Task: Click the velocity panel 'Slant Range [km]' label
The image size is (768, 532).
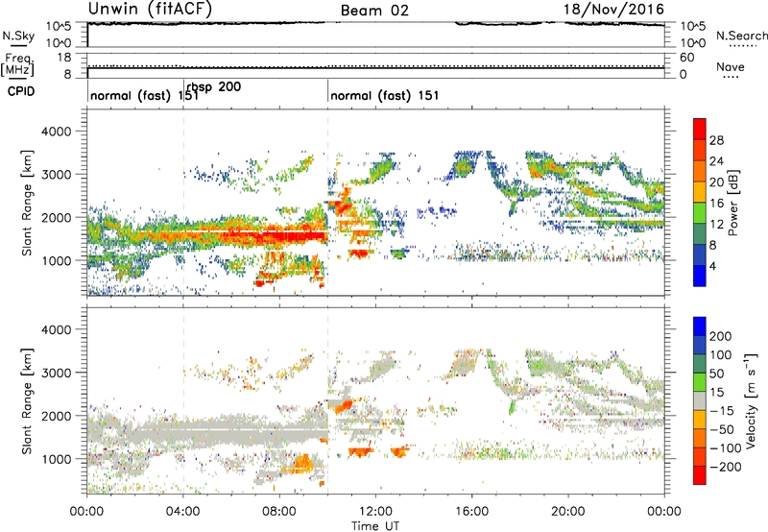Action: (x=27, y=400)
